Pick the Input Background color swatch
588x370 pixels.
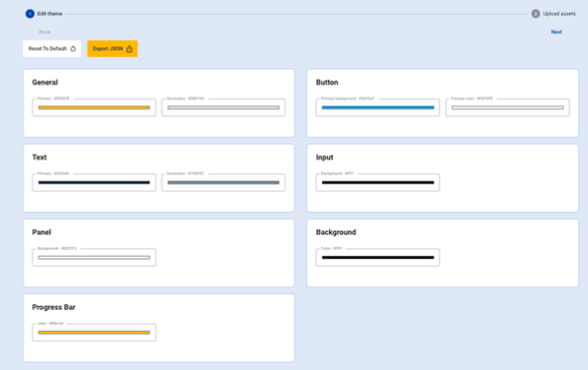[x=377, y=183]
